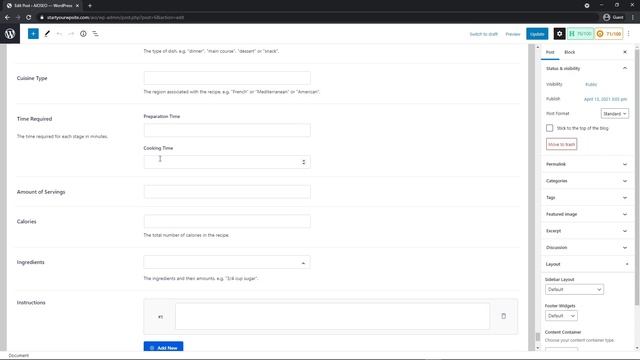
Task: Click the undo arrow icon
Action: pos(59,34)
